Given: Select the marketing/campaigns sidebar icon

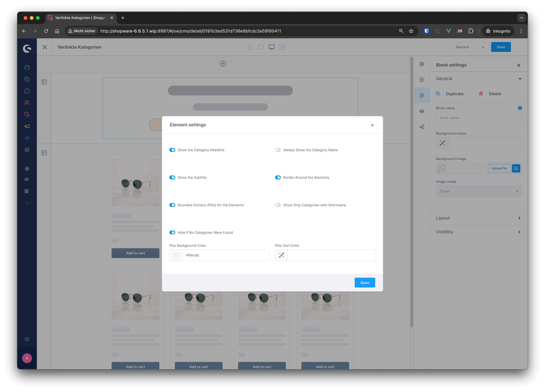Looking at the screenshot, I should pos(27,126).
